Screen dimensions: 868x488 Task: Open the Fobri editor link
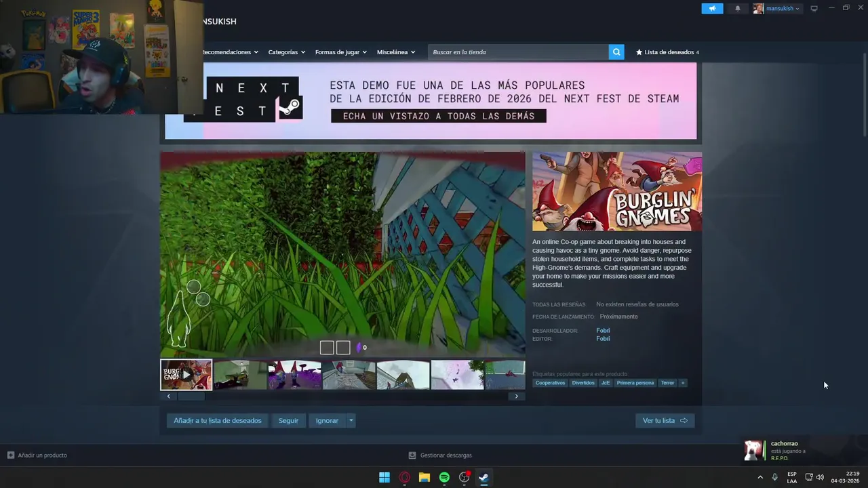click(x=603, y=339)
